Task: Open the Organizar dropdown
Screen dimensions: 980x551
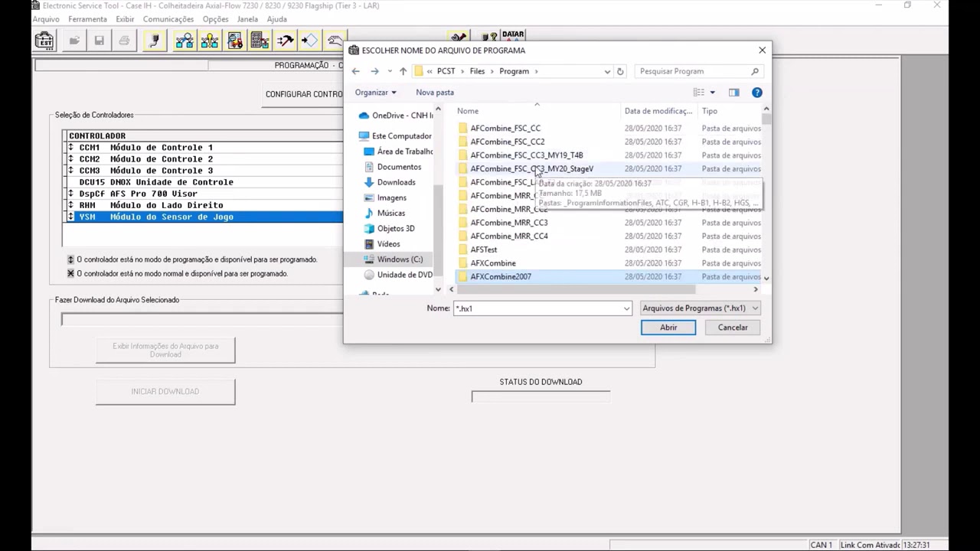Action: (x=375, y=93)
